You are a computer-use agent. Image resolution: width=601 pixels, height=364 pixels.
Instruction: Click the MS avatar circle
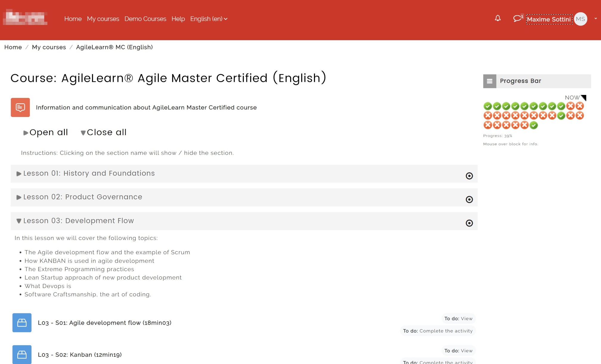(580, 19)
